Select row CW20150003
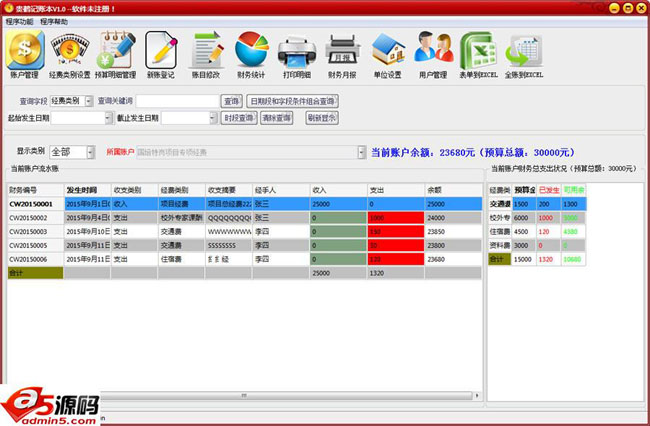650x426 pixels. 245,232
